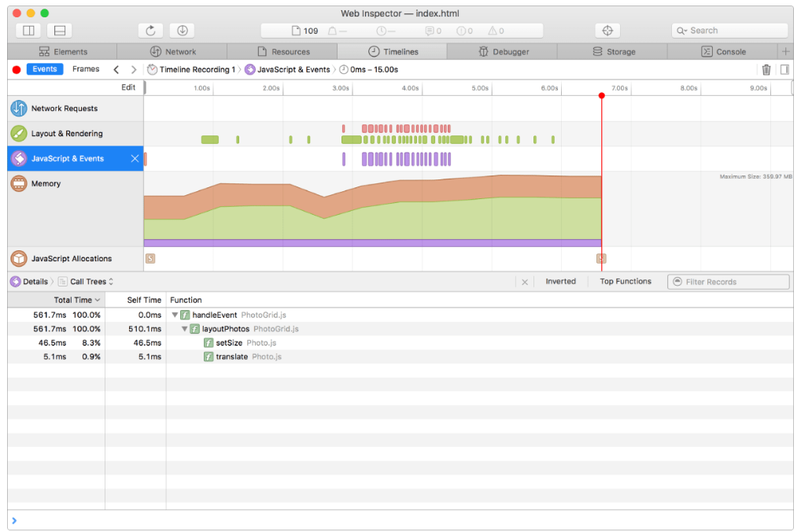Click JavaScript & Events breadcrumb
This screenshot has height=532, width=801.
[288, 69]
